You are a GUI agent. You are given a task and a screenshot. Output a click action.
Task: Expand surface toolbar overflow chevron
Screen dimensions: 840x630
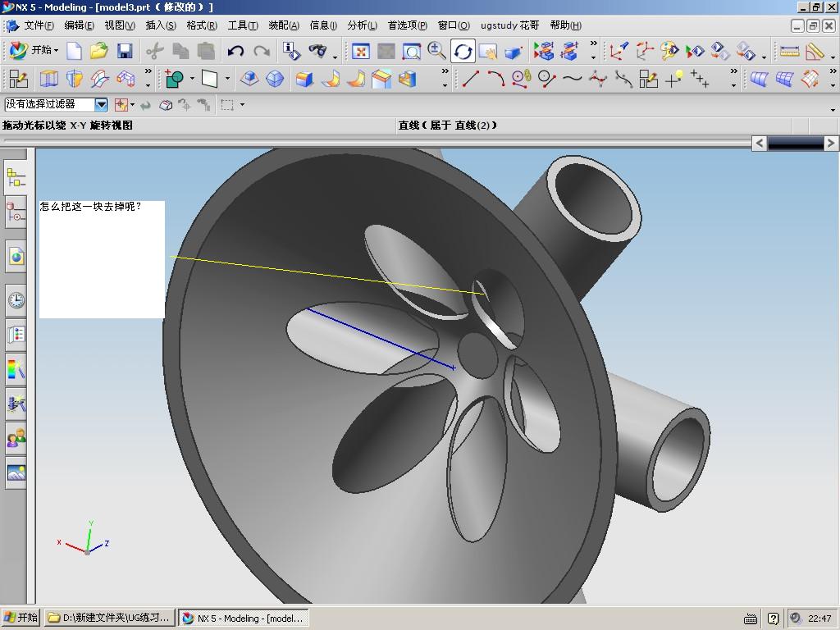click(x=833, y=71)
